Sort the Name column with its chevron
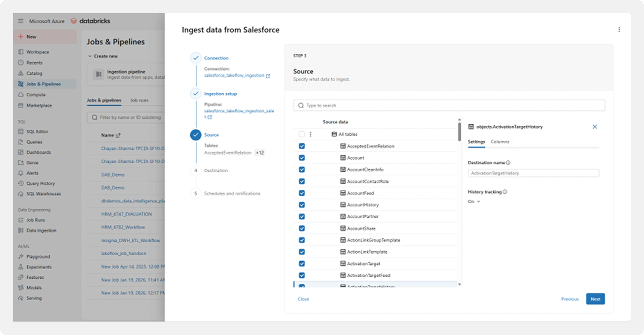Screen dimensions: 644x335 pyautogui.click(x=118, y=135)
